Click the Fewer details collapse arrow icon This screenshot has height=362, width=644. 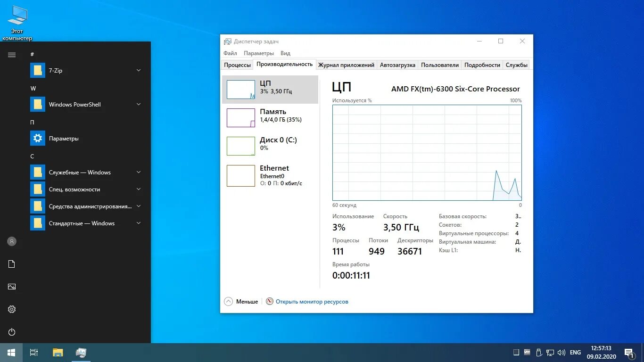[x=229, y=301]
